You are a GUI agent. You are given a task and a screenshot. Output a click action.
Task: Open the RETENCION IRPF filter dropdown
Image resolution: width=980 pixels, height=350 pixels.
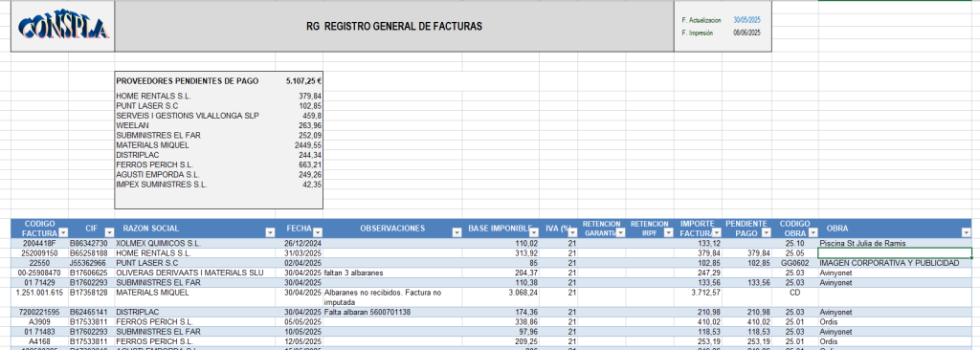pyautogui.click(x=669, y=232)
